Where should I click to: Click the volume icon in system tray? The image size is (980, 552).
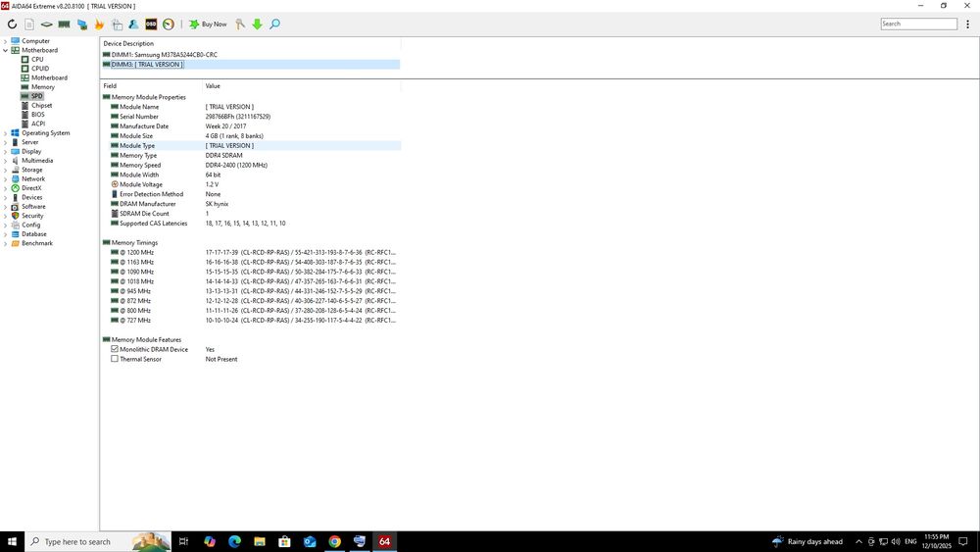(x=896, y=541)
